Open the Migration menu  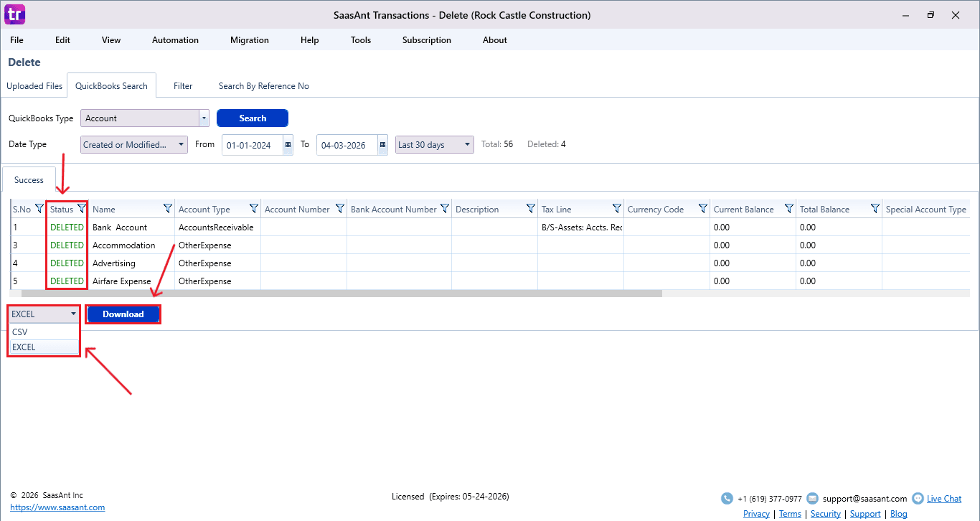click(x=250, y=40)
